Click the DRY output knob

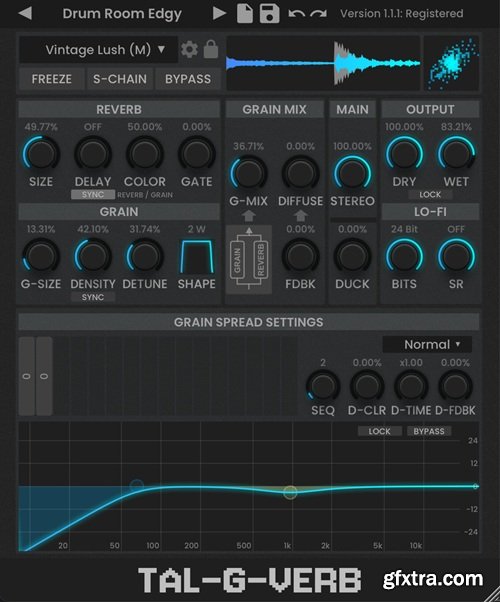click(x=404, y=154)
